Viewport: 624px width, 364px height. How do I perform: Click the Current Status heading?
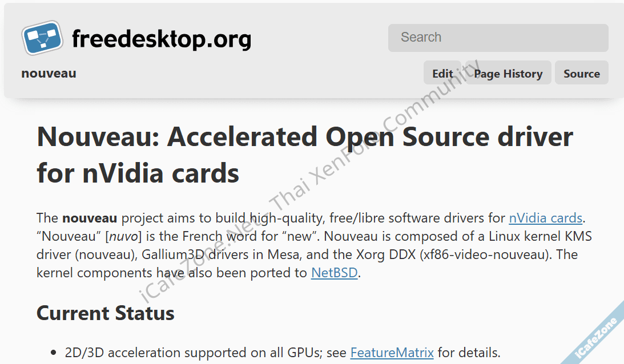pyautogui.click(x=106, y=313)
